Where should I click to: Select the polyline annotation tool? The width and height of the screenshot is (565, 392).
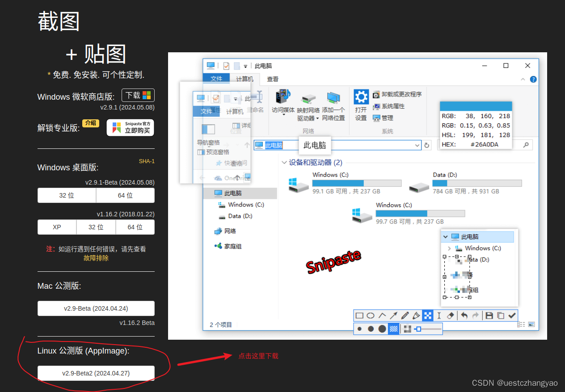[x=382, y=316]
